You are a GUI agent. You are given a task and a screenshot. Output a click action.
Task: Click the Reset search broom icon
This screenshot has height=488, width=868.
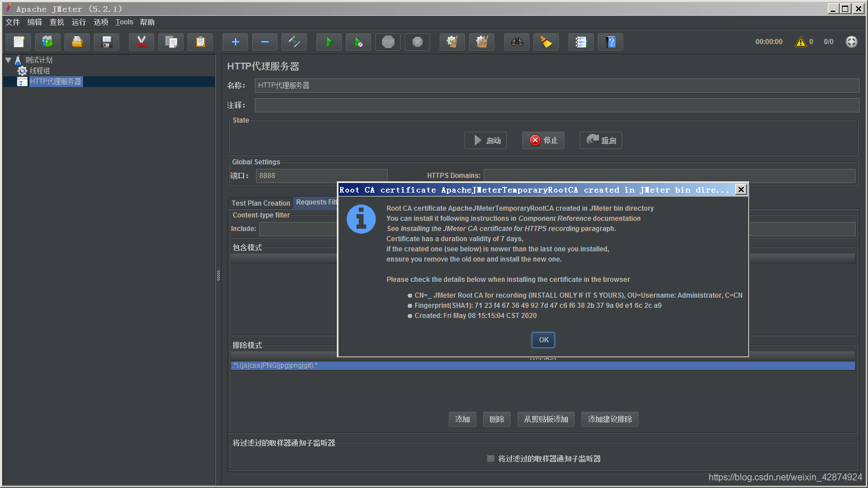tap(546, 42)
